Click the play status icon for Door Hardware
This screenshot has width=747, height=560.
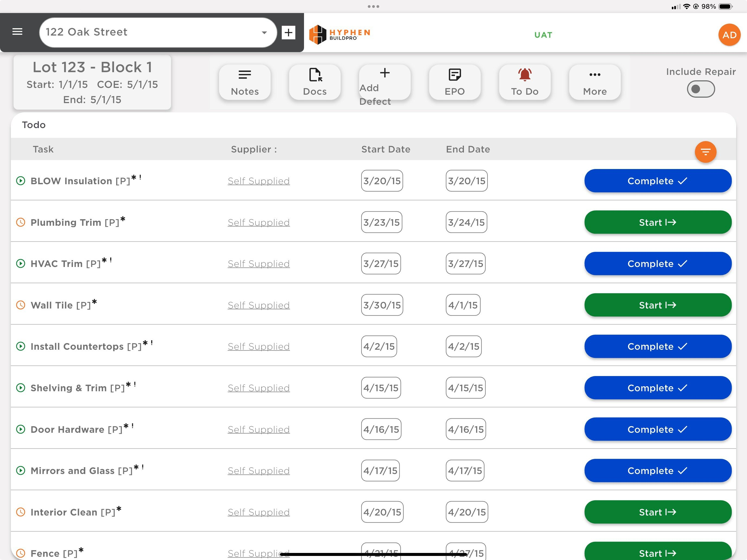(x=21, y=429)
